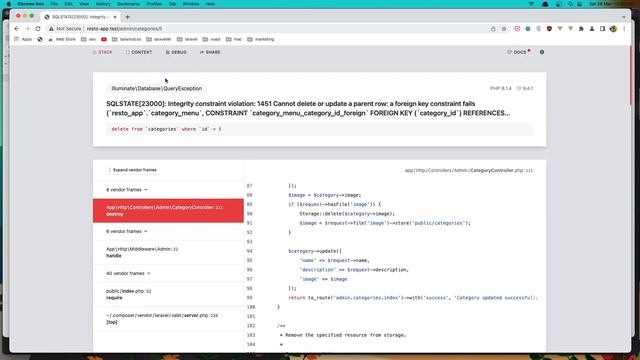This screenshot has height=360, width=640.
Task: Open the Bookmarks menu
Action: click(128, 4)
